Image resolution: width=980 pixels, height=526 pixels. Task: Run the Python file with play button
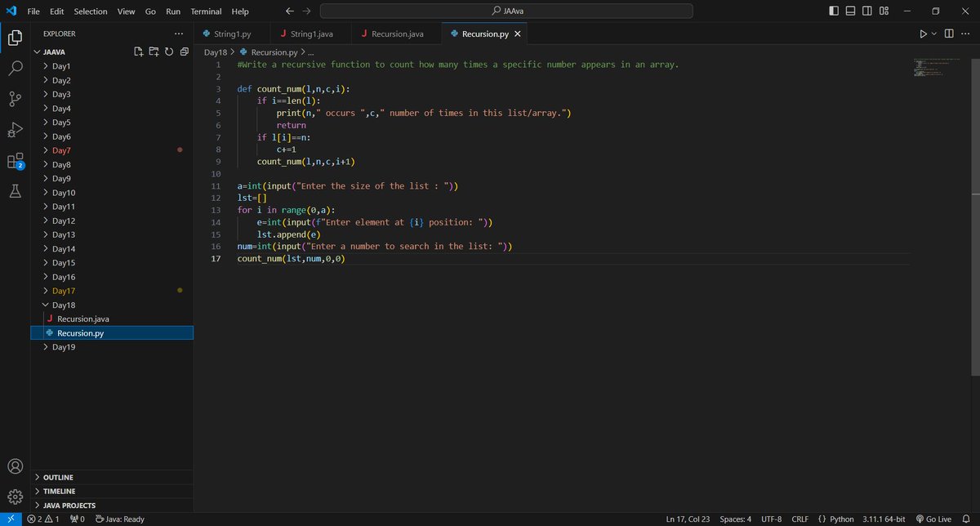click(x=923, y=33)
